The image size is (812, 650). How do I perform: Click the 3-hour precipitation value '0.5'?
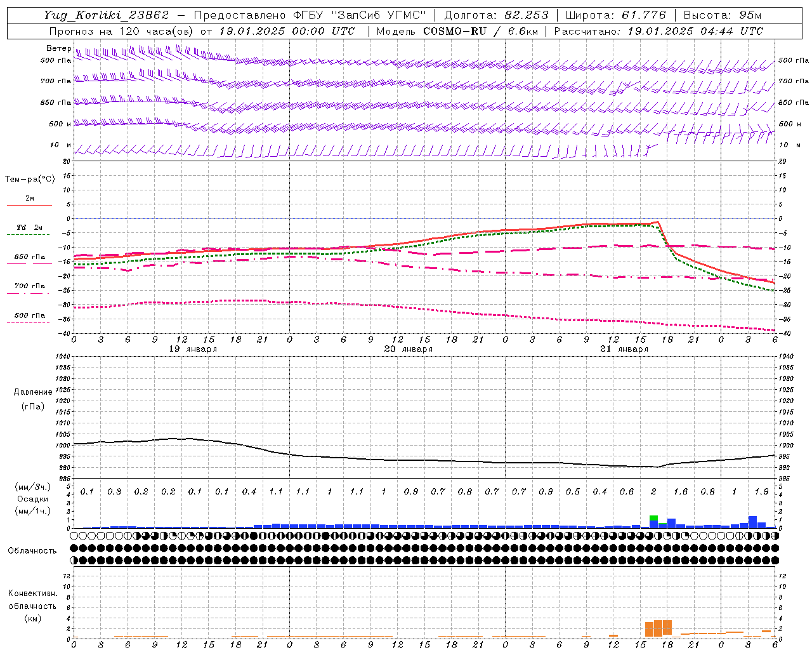[573, 491]
